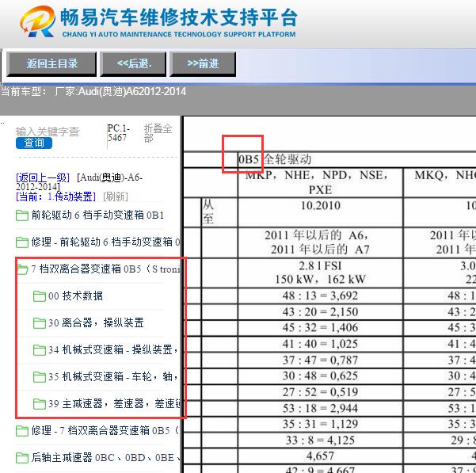Expand 修理 - 7 档双离合器变速箱 0B5 item
476x473 pixels.
[x=105, y=430]
